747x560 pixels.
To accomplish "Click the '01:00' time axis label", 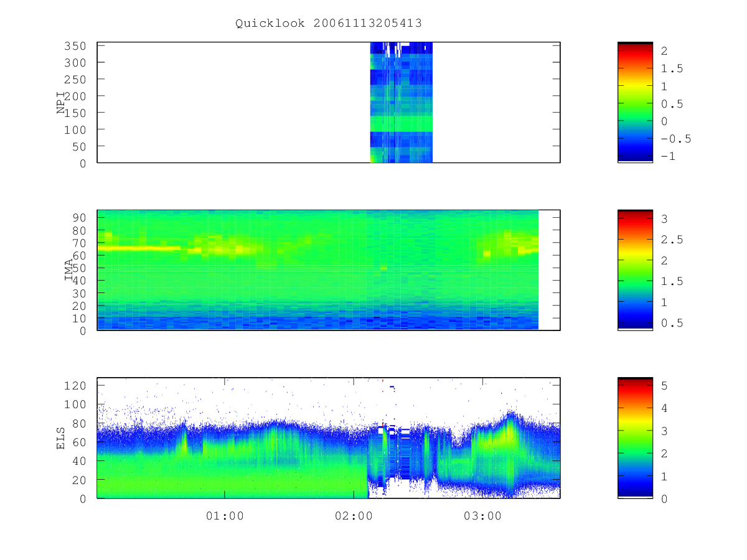I will [x=225, y=516].
